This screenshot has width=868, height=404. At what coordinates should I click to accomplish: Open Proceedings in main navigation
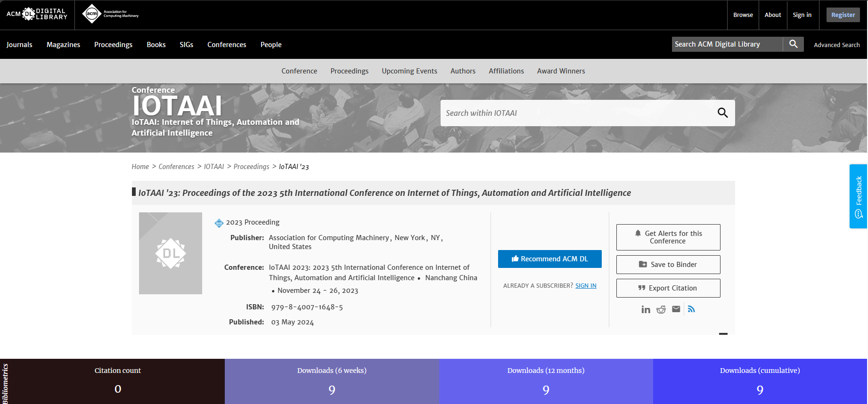coord(113,45)
